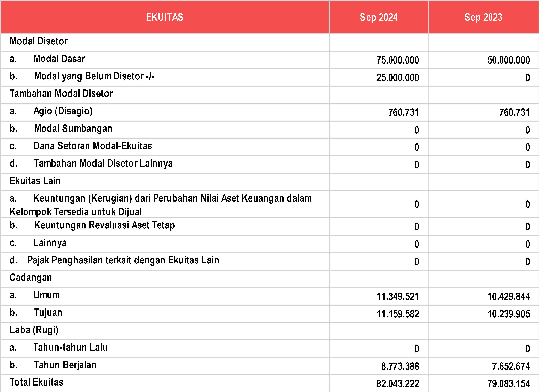Click the Cadangan section heading
The width and height of the screenshot is (539, 392).
[x=31, y=278]
